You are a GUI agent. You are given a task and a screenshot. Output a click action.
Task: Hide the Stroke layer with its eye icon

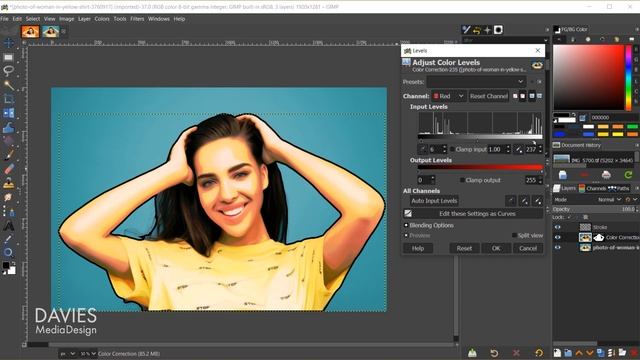pyautogui.click(x=558, y=227)
